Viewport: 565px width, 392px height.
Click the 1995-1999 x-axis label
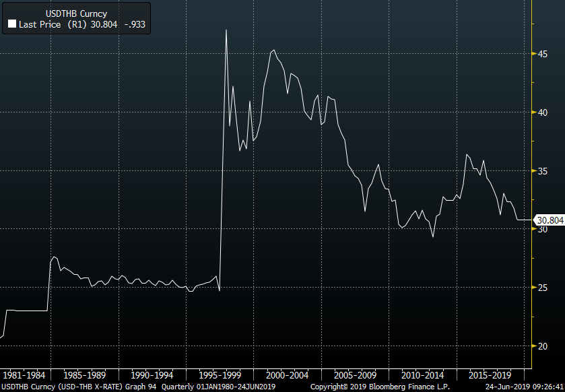coord(220,375)
